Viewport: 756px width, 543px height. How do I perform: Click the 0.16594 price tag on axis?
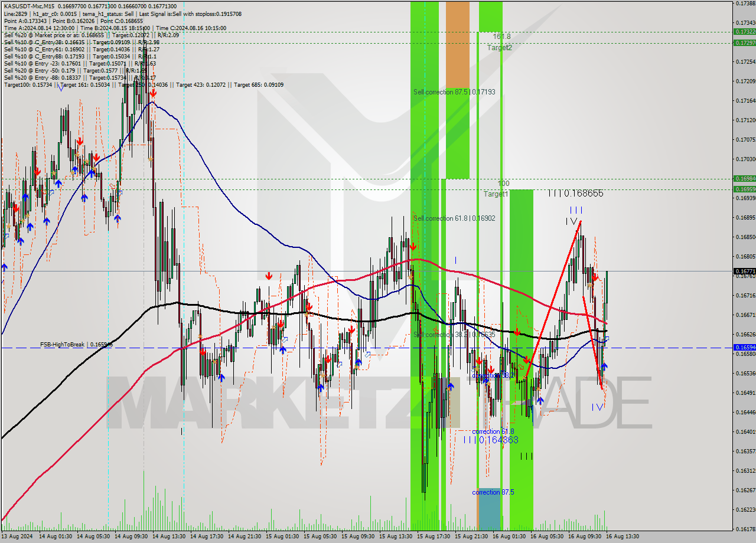point(744,348)
